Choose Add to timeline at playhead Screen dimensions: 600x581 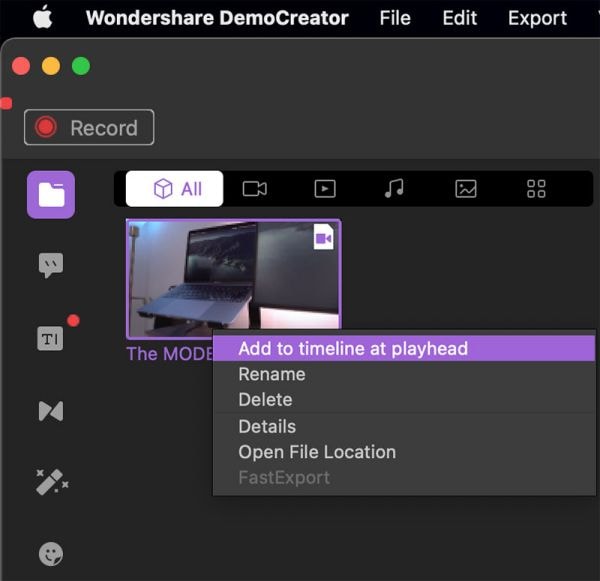(x=404, y=348)
